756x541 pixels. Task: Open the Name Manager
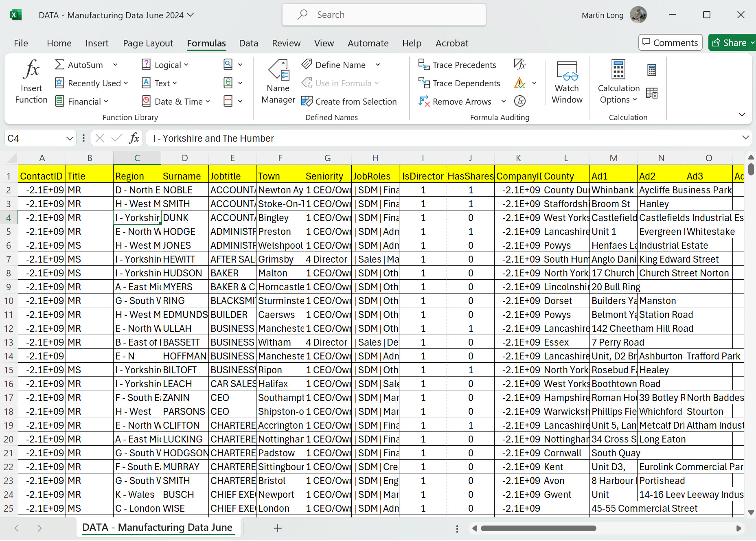click(278, 81)
